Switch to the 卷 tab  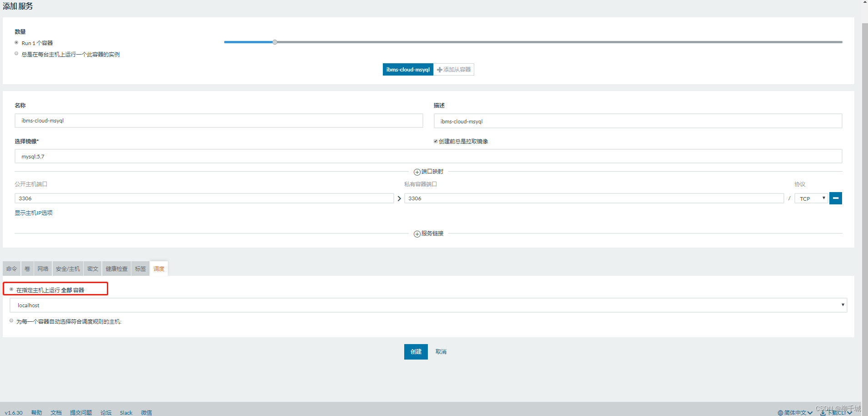click(x=27, y=269)
